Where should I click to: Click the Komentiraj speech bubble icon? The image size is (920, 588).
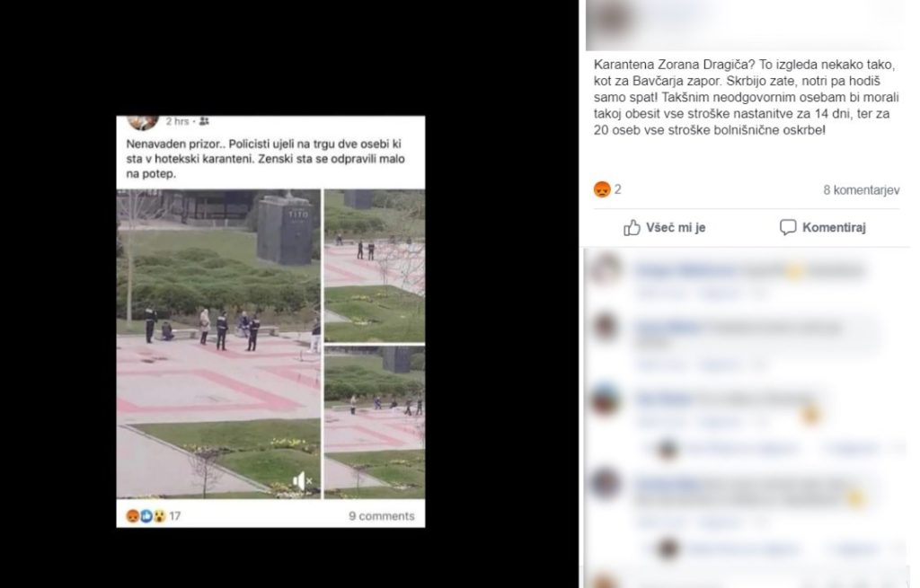pos(787,227)
